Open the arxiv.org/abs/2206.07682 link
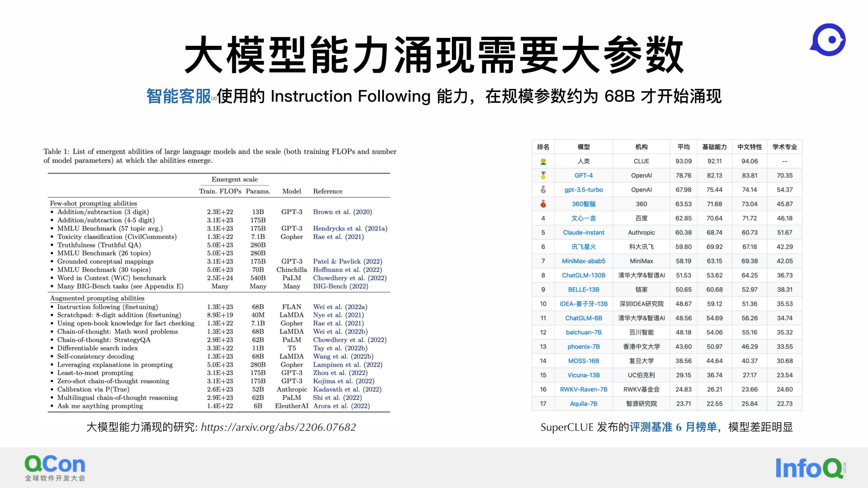The image size is (868, 488). point(278,427)
